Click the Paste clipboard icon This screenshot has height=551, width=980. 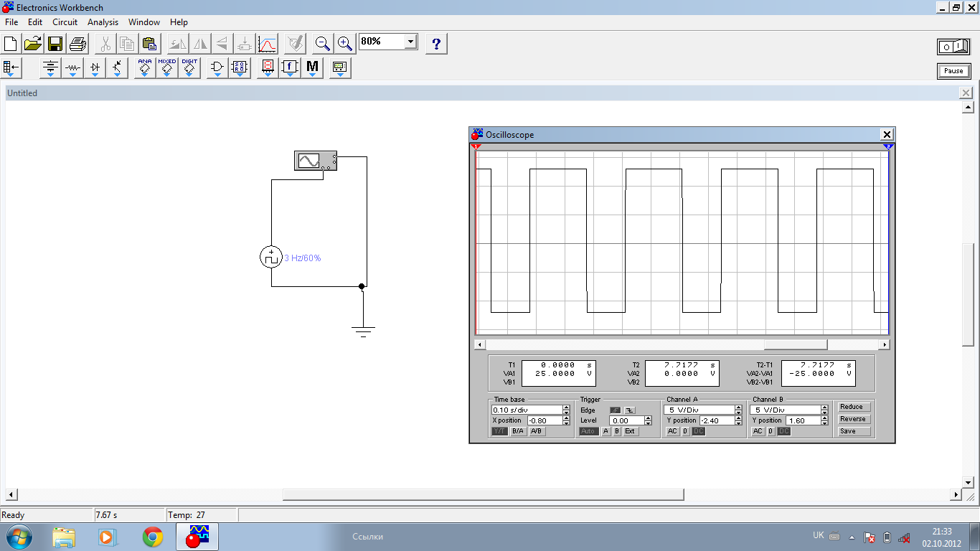click(x=149, y=44)
